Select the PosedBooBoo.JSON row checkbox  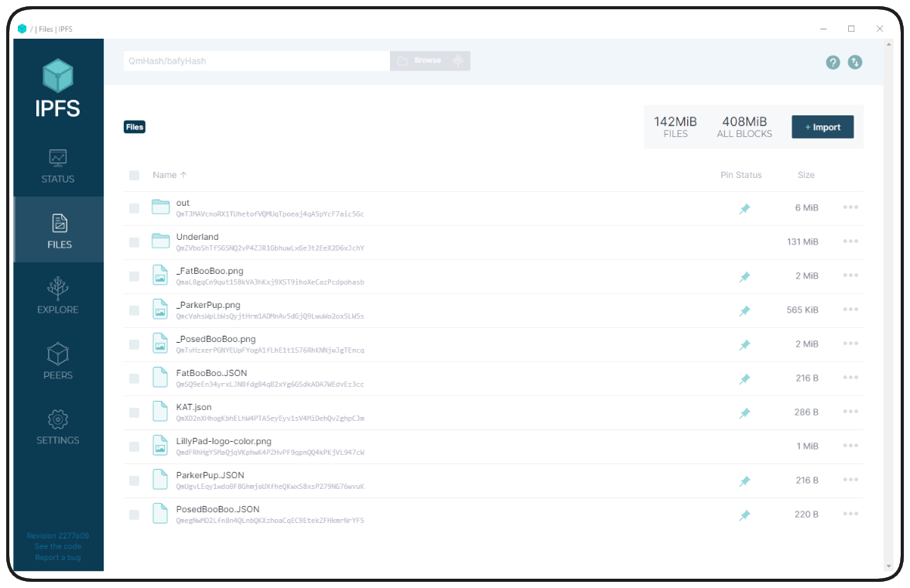135,514
